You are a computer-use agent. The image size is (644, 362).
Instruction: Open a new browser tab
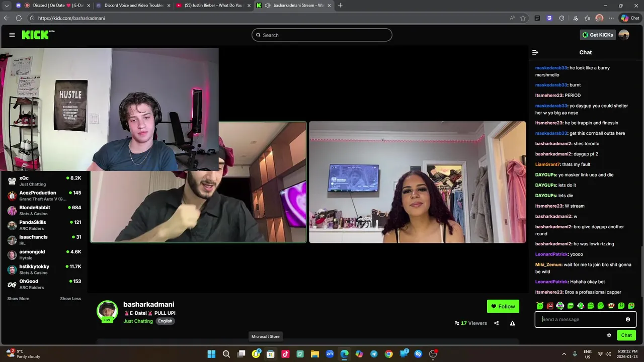point(340,6)
